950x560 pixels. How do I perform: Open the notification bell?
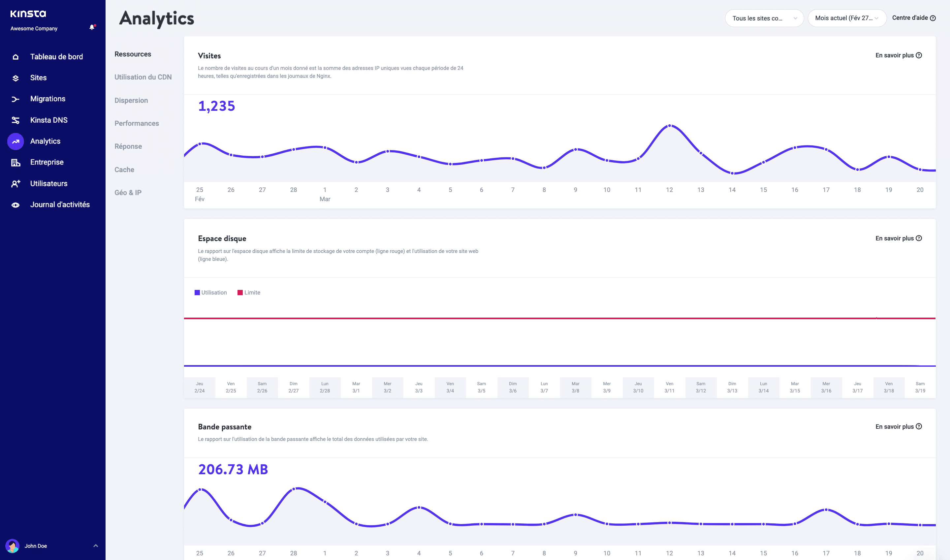pos(91,27)
